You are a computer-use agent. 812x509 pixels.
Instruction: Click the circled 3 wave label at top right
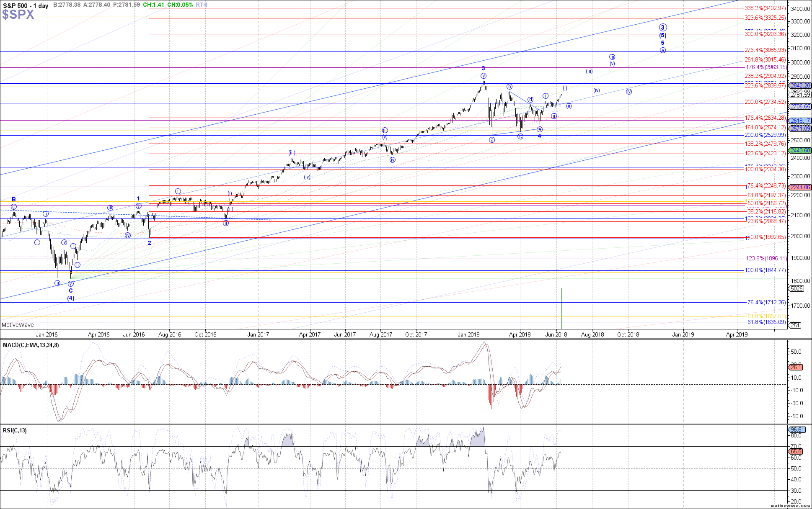(662, 28)
